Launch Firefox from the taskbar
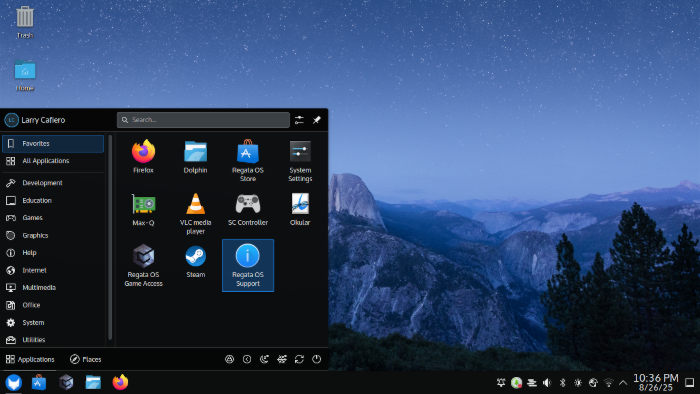Image resolution: width=700 pixels, height=394 pixels. point(120,382)
